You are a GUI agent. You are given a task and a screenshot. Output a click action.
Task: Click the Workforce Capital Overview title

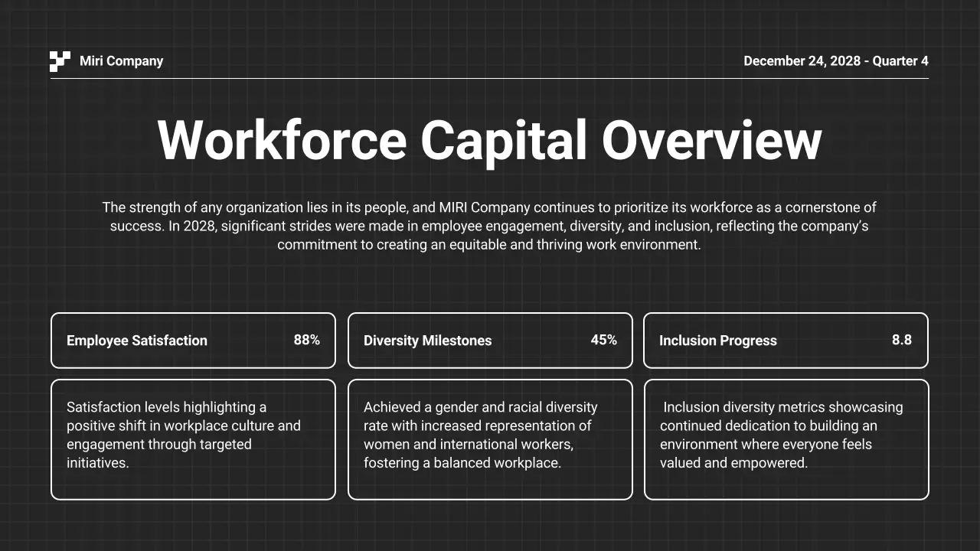tap(490, 140)
